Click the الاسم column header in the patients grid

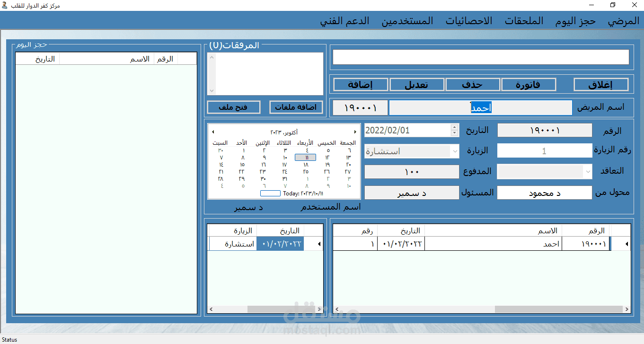(493, 231)
